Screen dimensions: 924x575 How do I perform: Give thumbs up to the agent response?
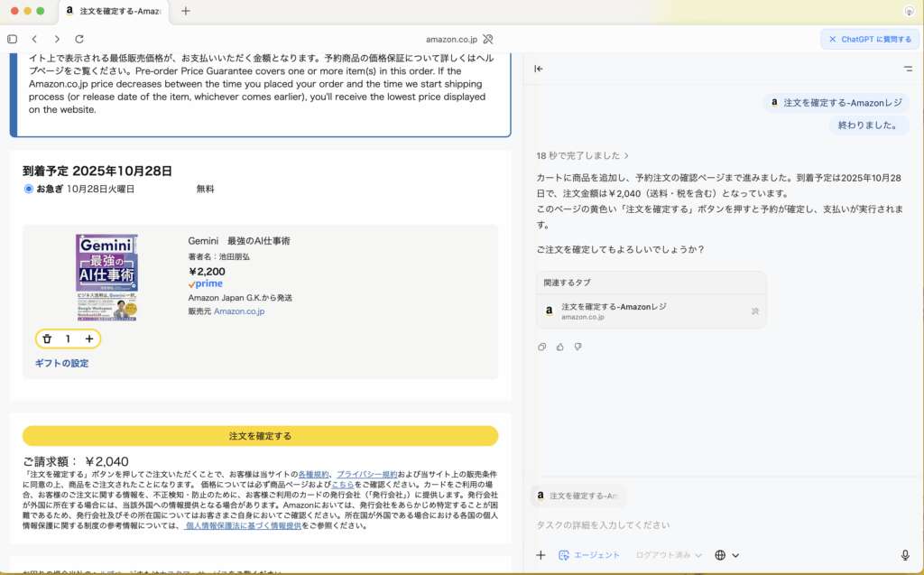tap(559, 347)
